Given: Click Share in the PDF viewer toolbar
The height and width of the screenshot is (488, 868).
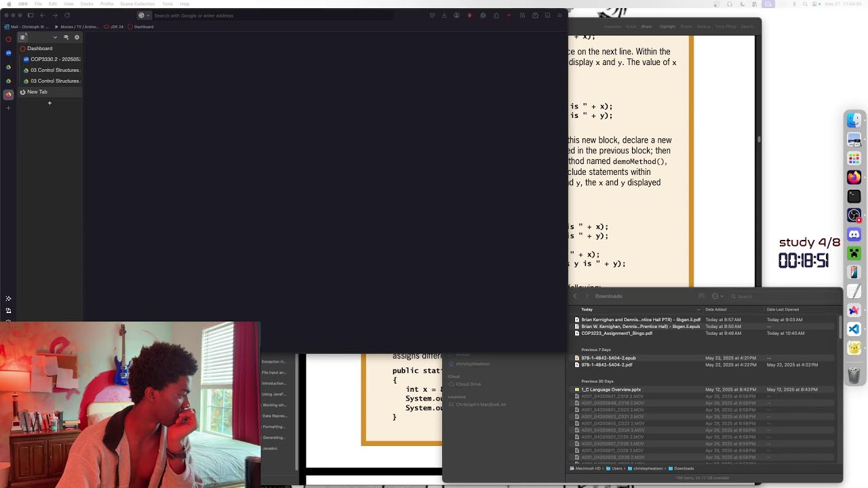Looking at the screenshot, I should pyautogui.click(x=646, y=26).
